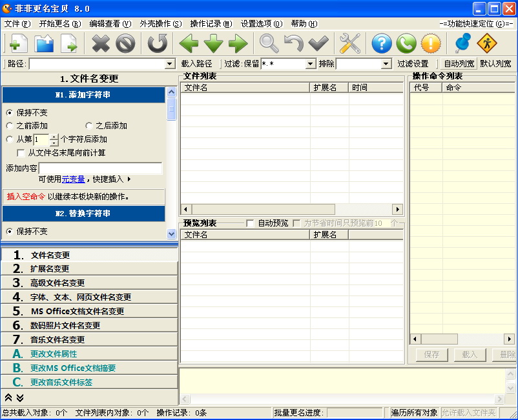Select 6. 数码照片文件名变更 category

[89, 325]
